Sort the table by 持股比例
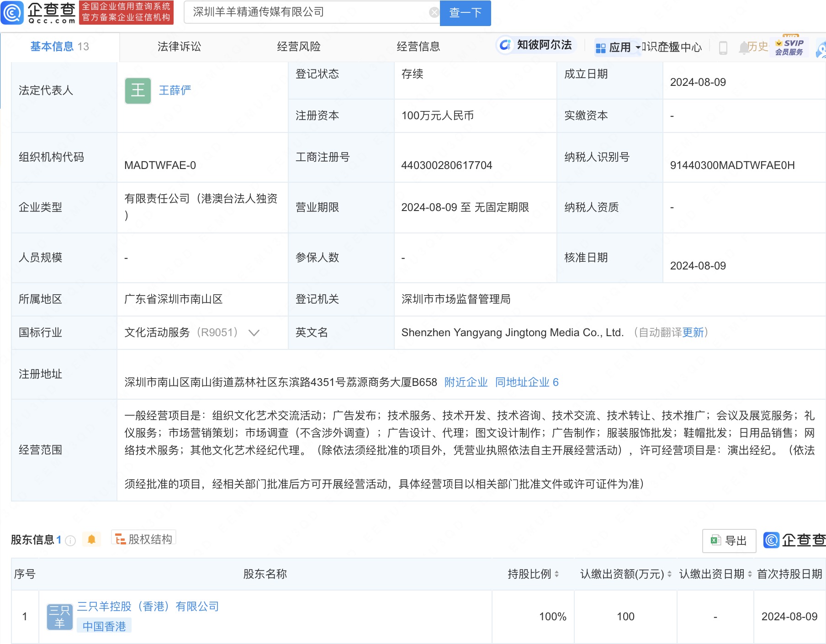 (556, 574)
